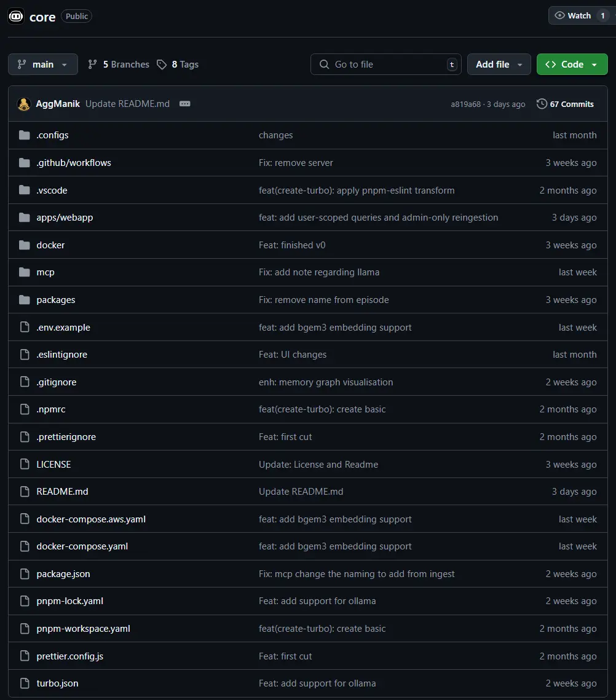The width and height of the screenshot is (616, 700).
Task: Open the green Code dropdown button
Action: pos(572,65)
